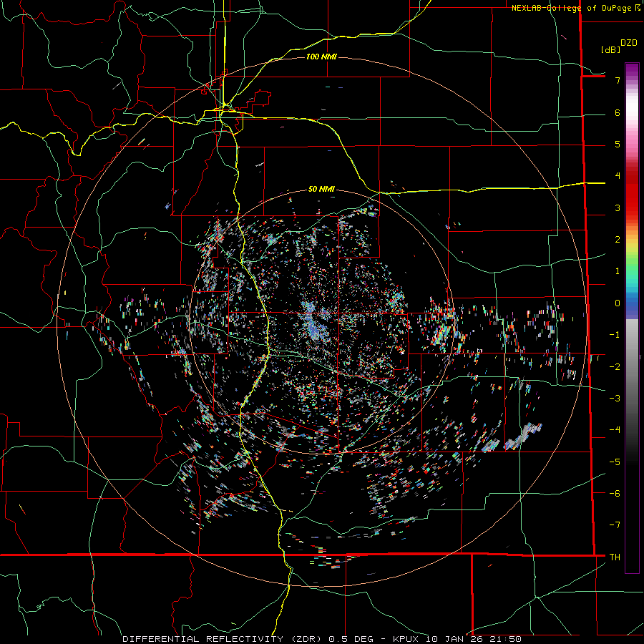
Task: Click the -5 scale value
Action: 615,462
